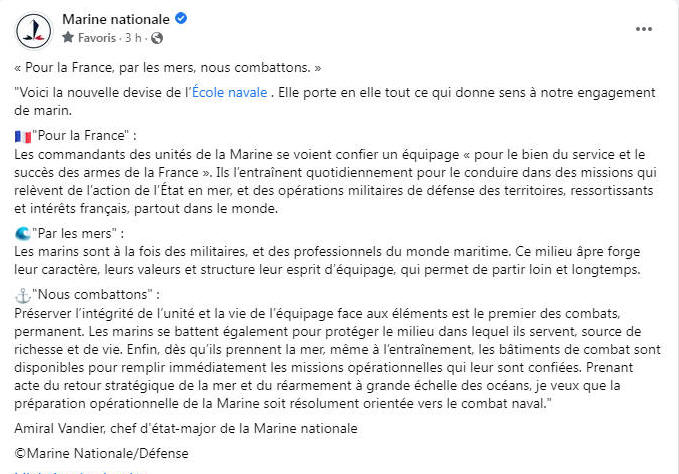Image resolution: width=679 pixels, height=474 pixels.
Task: Click the Favoris star icon
Action: 68,38
